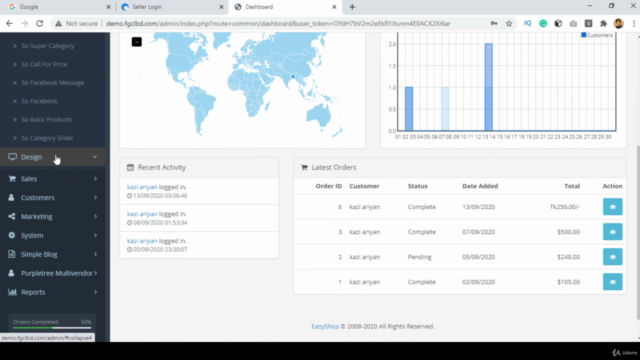Click the Customers person icon

11,197
